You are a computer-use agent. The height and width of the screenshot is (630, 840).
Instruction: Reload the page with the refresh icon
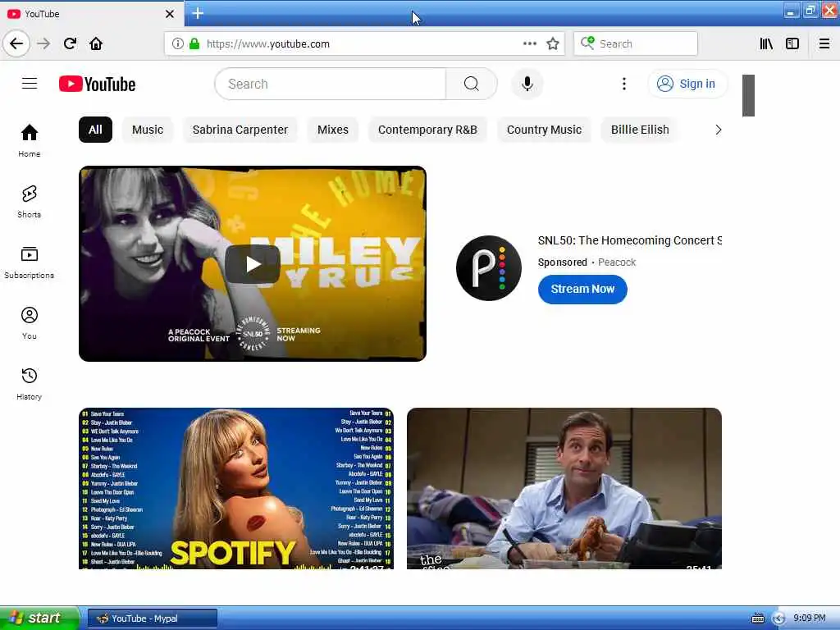pos(70,43)
